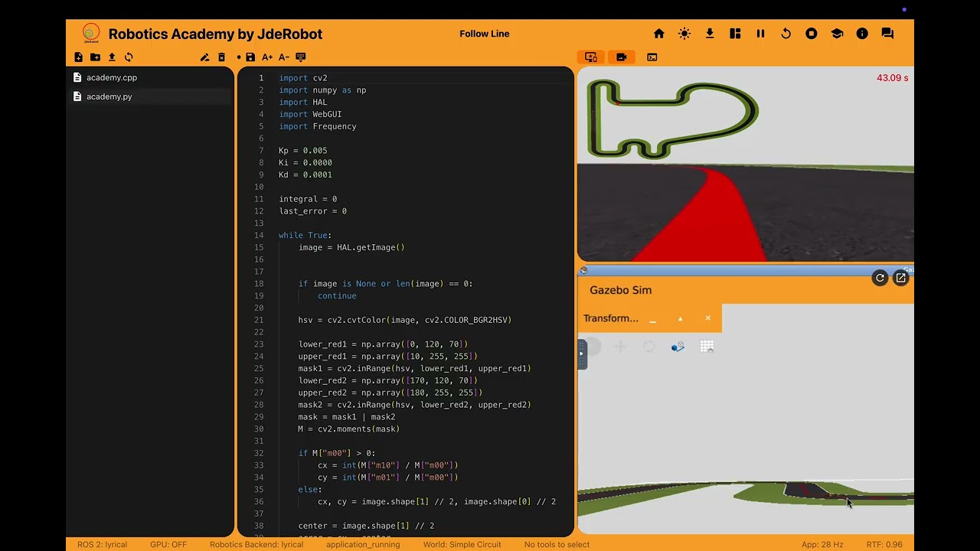
Task: Expand the Gazebo left side drawer handle
Action: (582, 354)
